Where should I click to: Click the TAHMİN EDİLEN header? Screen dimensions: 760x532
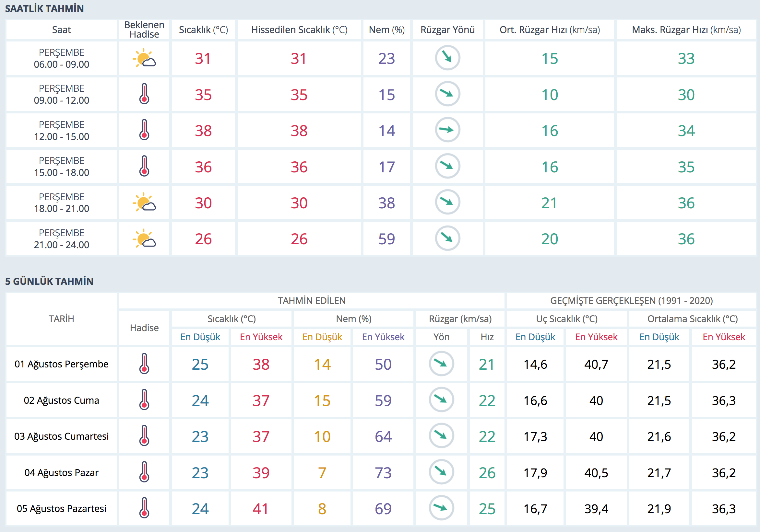pos(311,301)
